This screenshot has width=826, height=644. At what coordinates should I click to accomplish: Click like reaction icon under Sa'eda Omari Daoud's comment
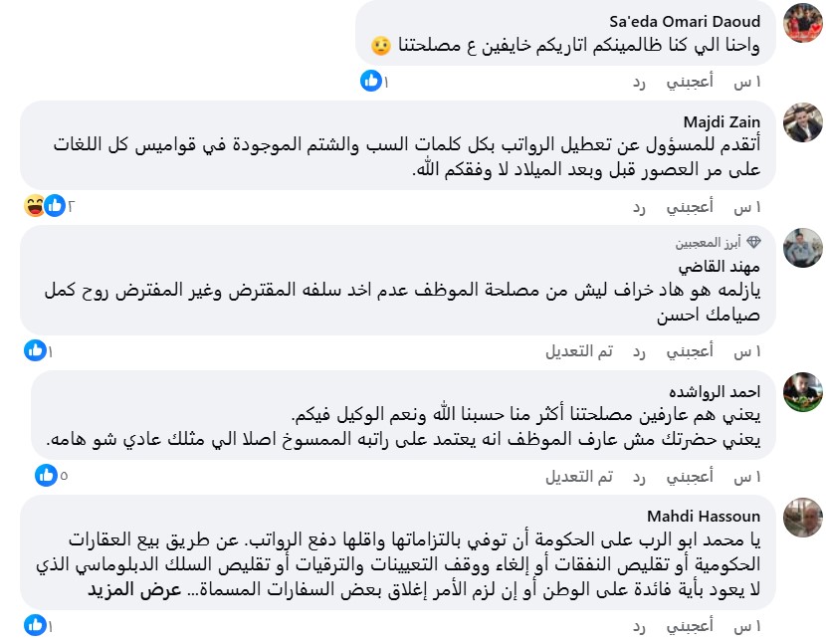pyautogui.click(x=371, y=81)
